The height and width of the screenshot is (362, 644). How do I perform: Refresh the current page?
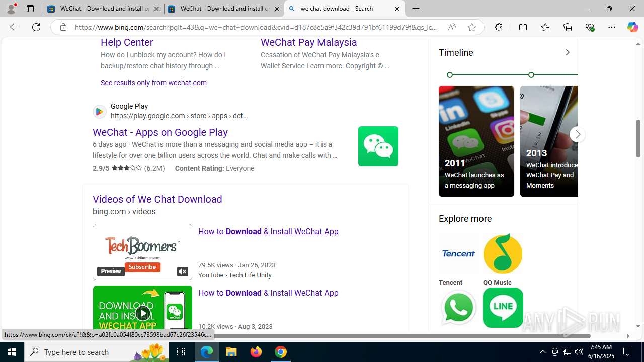point(36,27)
